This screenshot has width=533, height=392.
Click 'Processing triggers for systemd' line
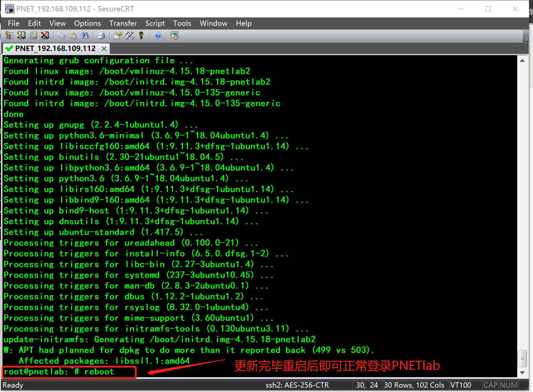click(139, 275)
